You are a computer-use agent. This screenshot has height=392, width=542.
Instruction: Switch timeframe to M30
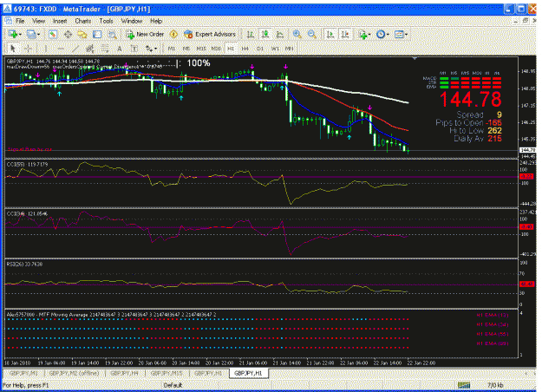point(216,49)
